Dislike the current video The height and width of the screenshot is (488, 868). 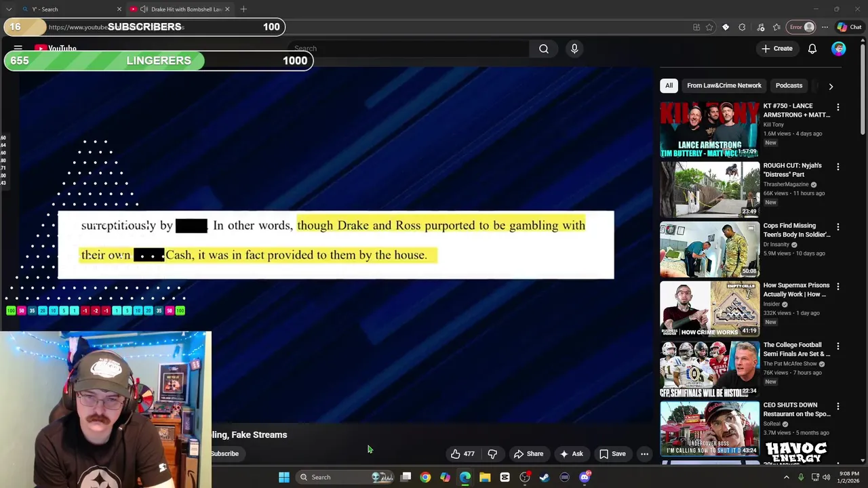(492, 454)
